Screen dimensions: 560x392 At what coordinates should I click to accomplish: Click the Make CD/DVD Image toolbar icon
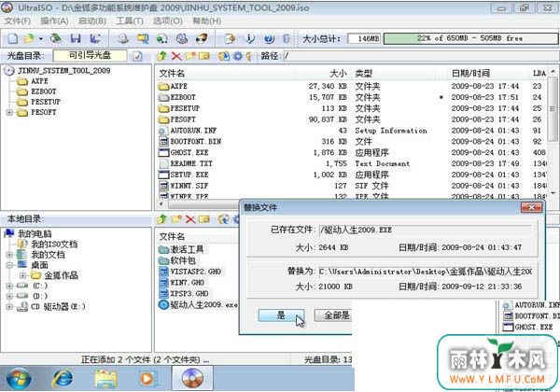pos(123,38)
